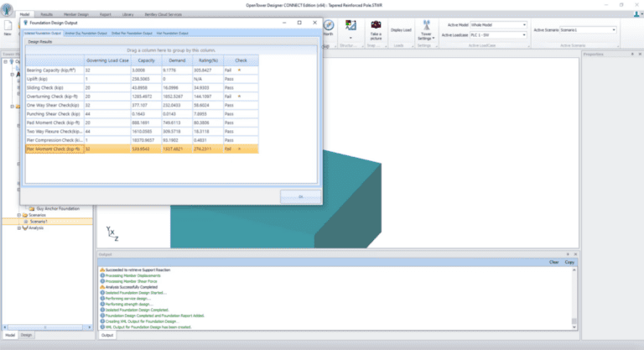Open the Active Loadcase dropdown
644x350 pixels.
[524, 35]
